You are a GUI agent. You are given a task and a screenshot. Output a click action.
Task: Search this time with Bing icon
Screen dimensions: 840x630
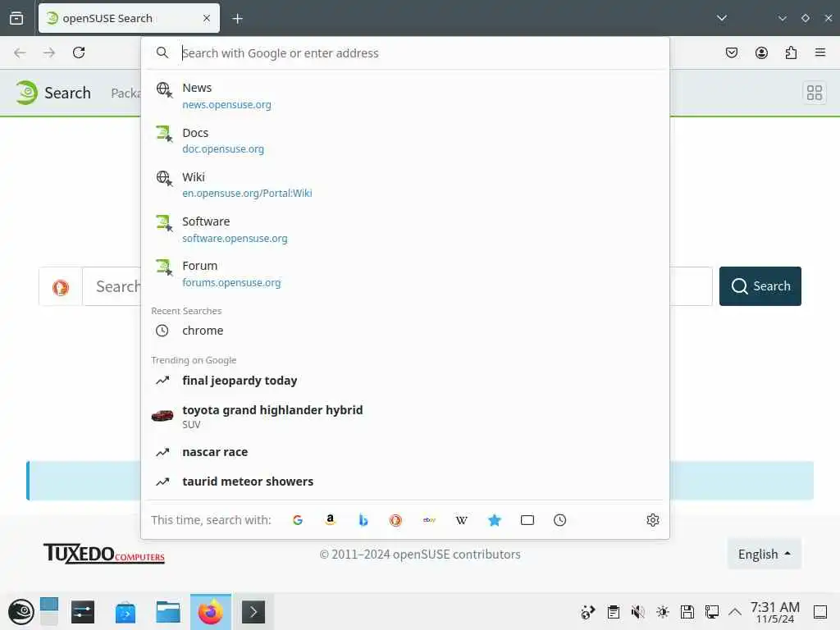[363, 520]
